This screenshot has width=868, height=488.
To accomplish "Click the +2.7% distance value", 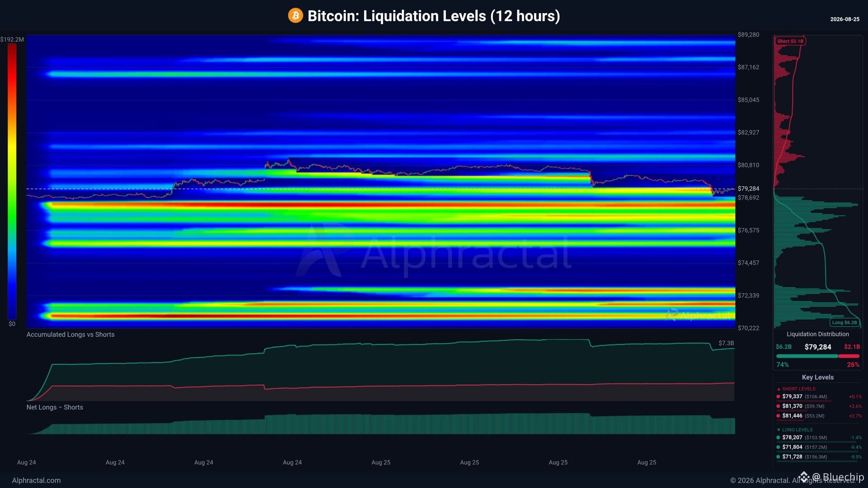I will click(855, 416).
